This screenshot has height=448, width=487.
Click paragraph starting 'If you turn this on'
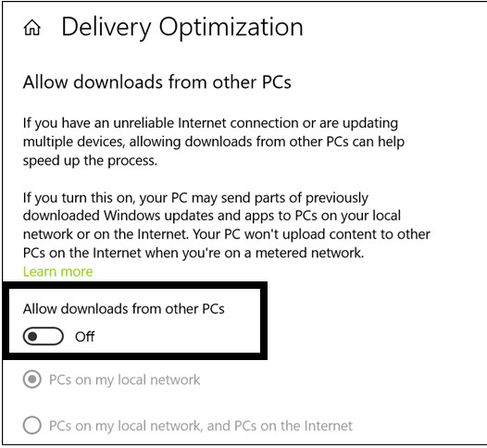227,225
